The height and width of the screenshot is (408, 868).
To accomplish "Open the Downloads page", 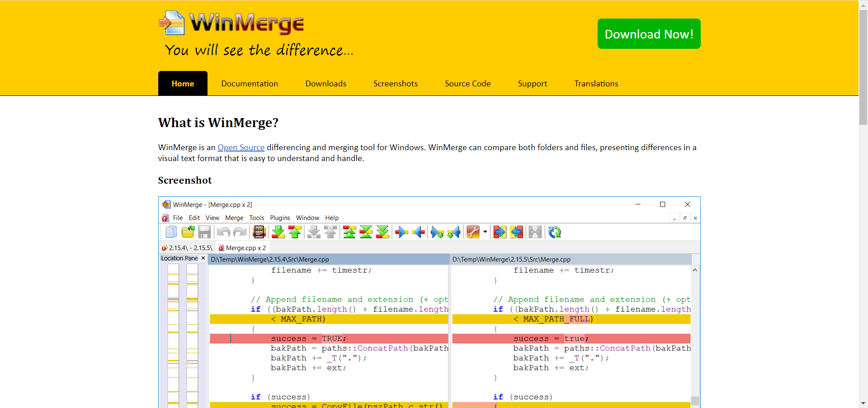I will coord(326,84).
